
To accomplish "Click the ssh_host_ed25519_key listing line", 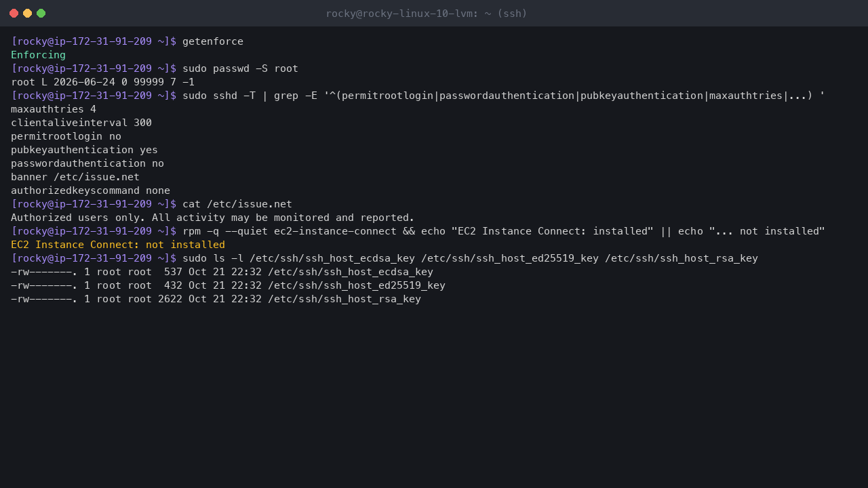I will (x=228, y=285).
